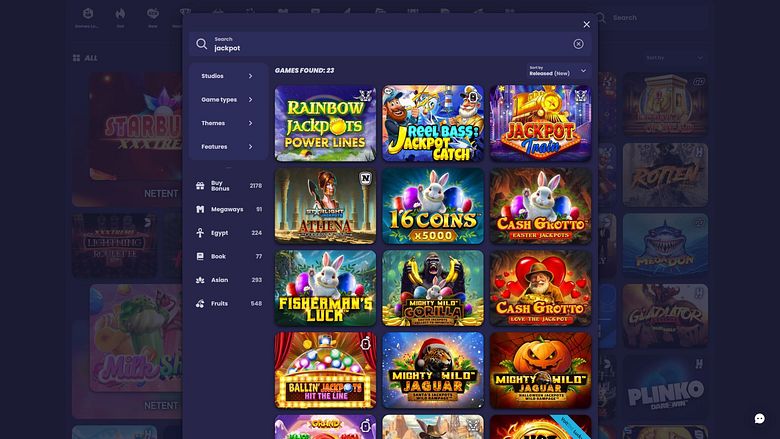This screenshot has width=780, height=439.
Task: Open Jackpot Train game
Action: point(540,123)
